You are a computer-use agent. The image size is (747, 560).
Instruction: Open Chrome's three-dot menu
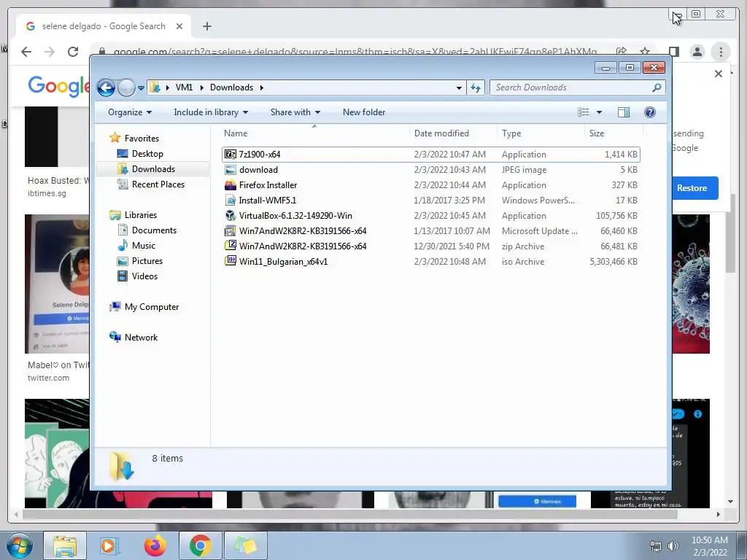pos(721,52)
